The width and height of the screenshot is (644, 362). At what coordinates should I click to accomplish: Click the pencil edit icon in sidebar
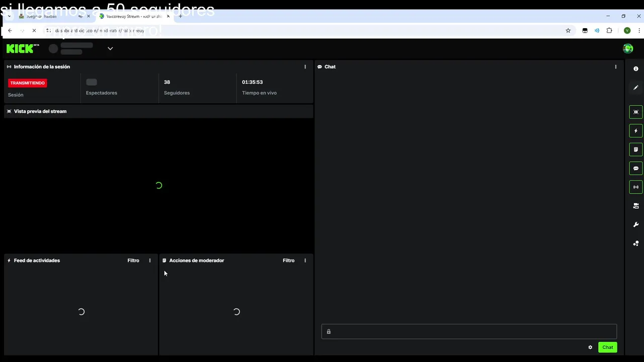pos(636,87)
